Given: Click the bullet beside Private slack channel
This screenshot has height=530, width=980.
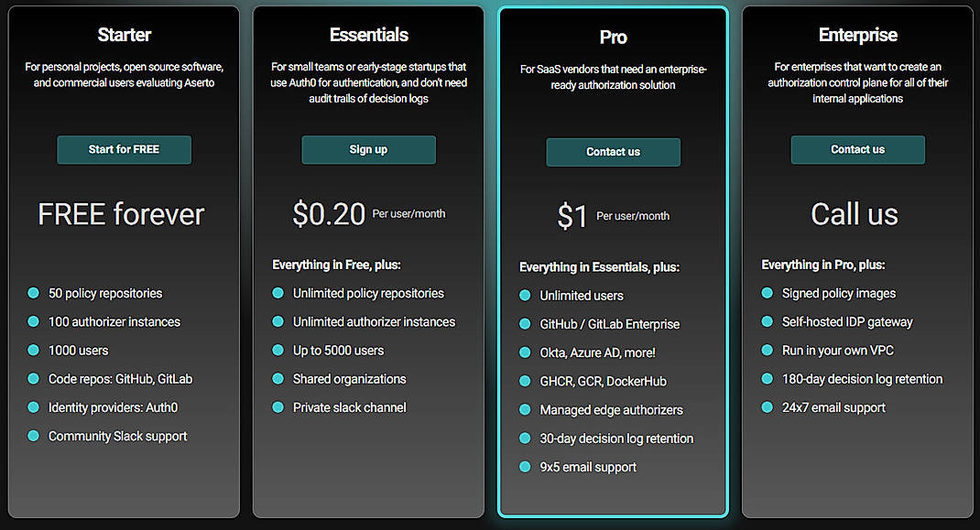Looking at the screenshot, I should point(278,407).
